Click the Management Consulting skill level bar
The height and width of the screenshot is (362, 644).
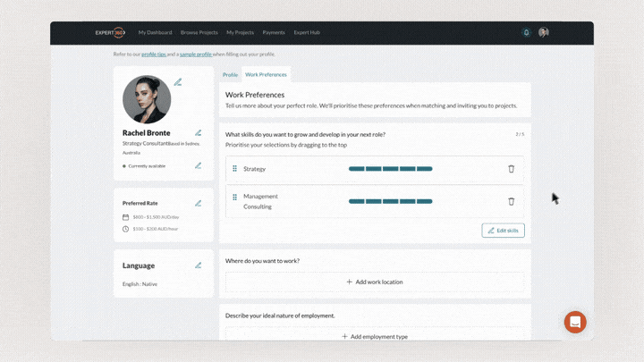point(390,201)
